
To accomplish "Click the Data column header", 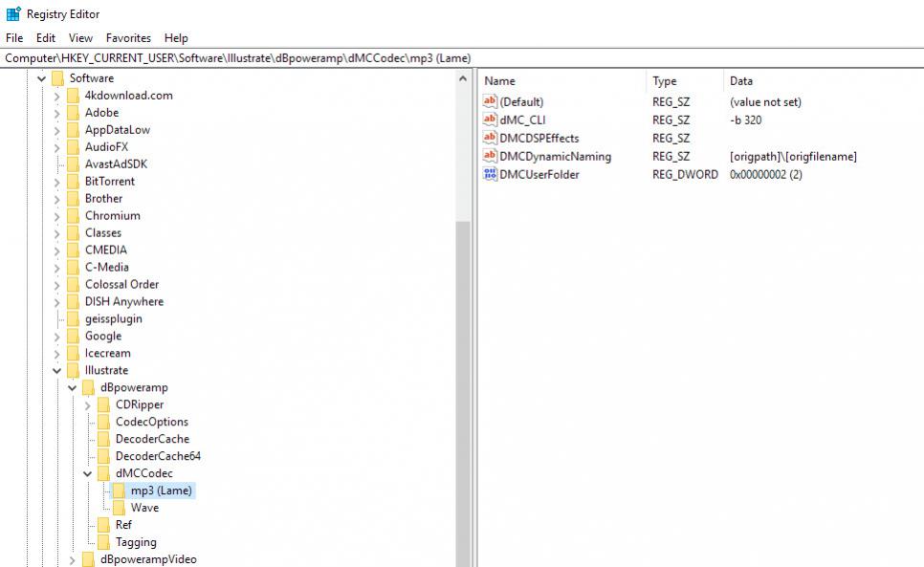I will coord(741,81).
